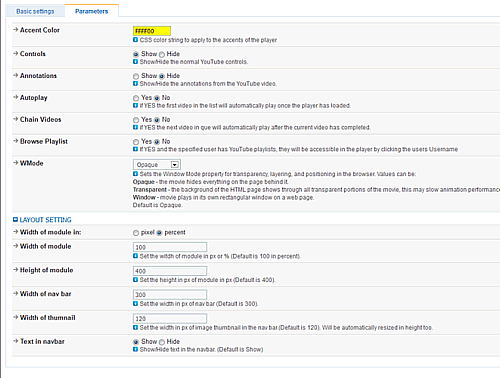Click info icon for Browse Playlist description
The width and height of the screenshot is (500, 378).
[135, 149]
